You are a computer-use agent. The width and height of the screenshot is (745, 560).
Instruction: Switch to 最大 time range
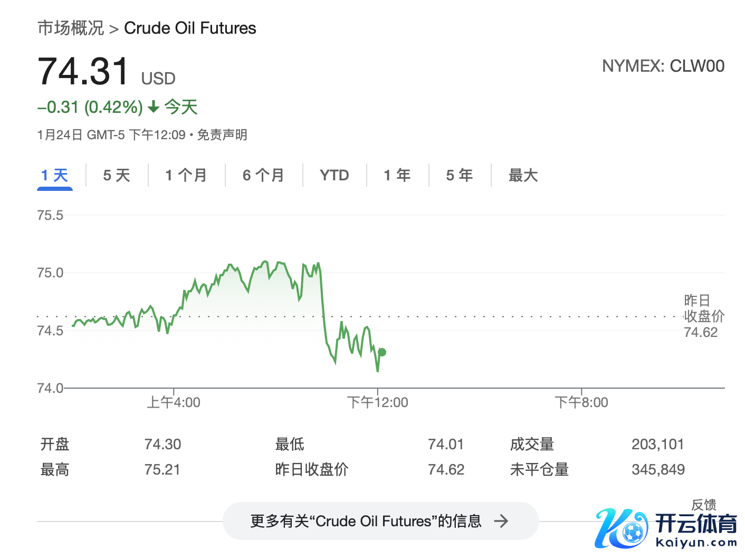tap(523, 175)
